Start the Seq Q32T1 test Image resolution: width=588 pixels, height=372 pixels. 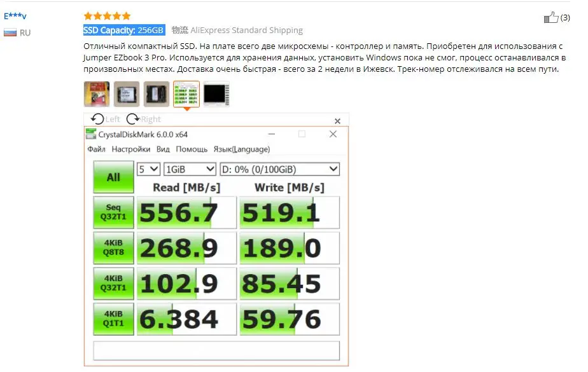pos(114,212)
